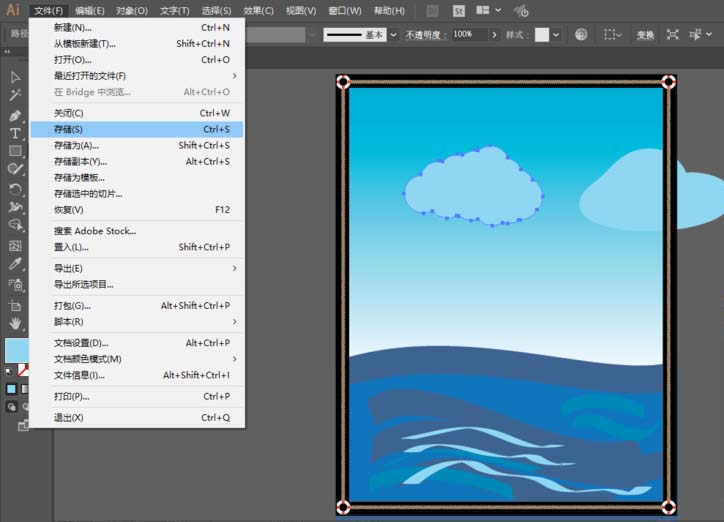
Task: Click the light blue fill color swatch
Action: (15, 350)
